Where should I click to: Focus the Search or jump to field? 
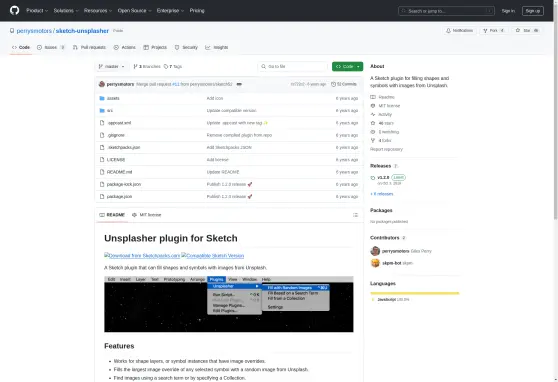[x=446, y=11]
